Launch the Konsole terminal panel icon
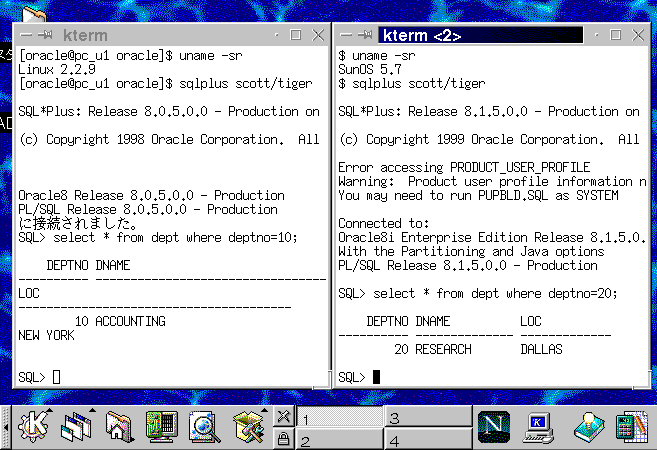 (538, 427)
